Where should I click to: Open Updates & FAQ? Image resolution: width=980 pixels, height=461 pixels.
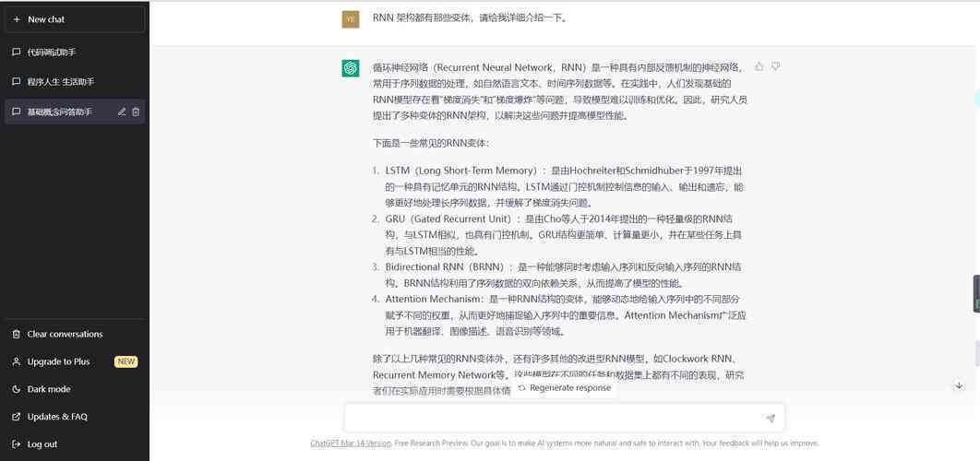pyautogui.click(x=75, y=417)
